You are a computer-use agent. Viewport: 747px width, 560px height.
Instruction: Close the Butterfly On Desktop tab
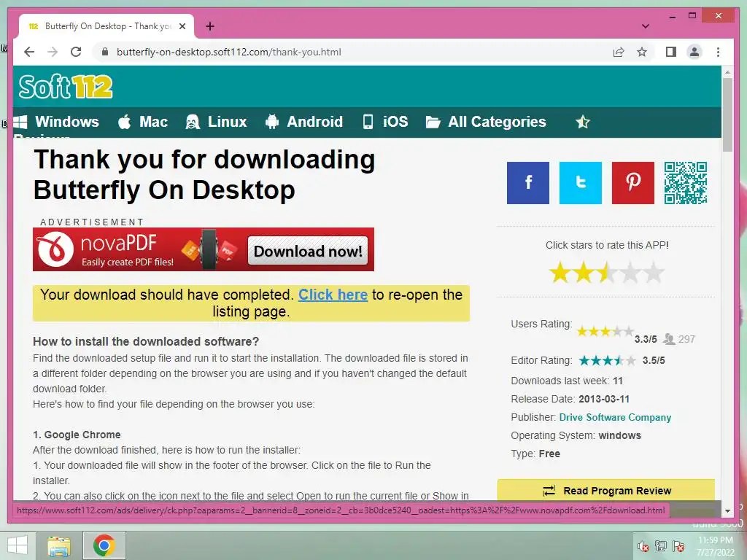pyautogui.click(x=182, y=26)
